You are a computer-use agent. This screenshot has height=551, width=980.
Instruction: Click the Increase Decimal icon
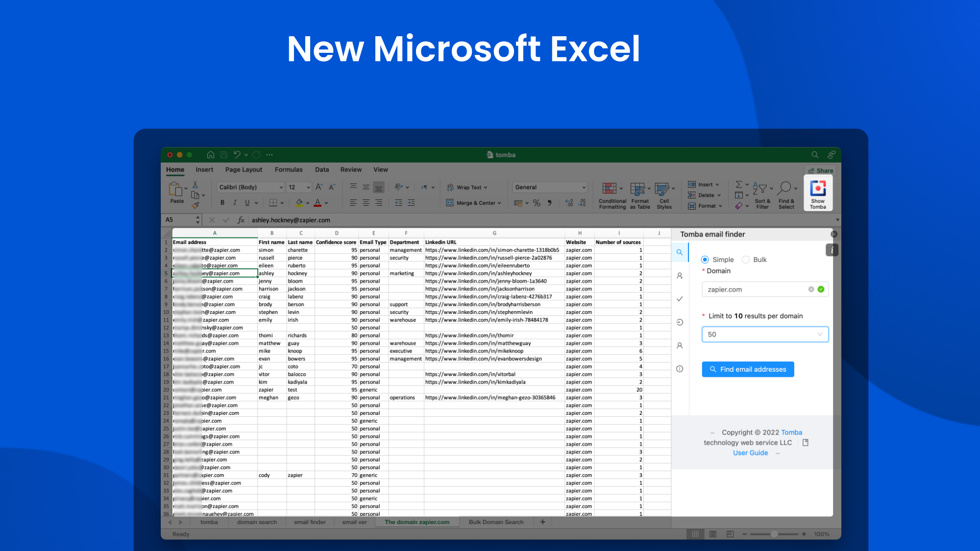tap(569, 203)
